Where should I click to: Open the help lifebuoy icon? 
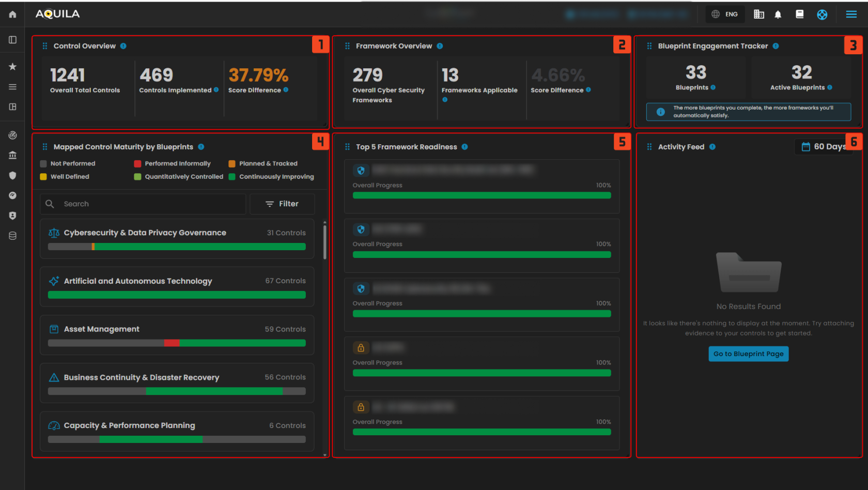click(x=822, y=14)
